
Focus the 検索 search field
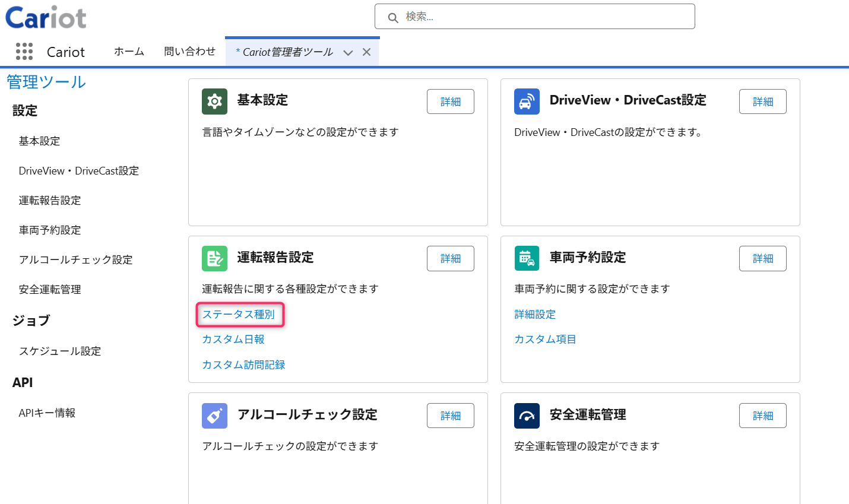534,17
